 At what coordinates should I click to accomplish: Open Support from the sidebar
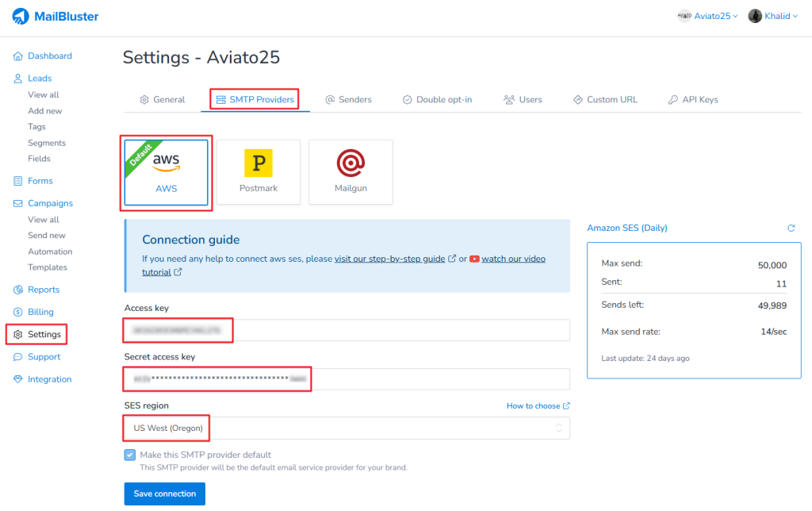click(44, 357)
